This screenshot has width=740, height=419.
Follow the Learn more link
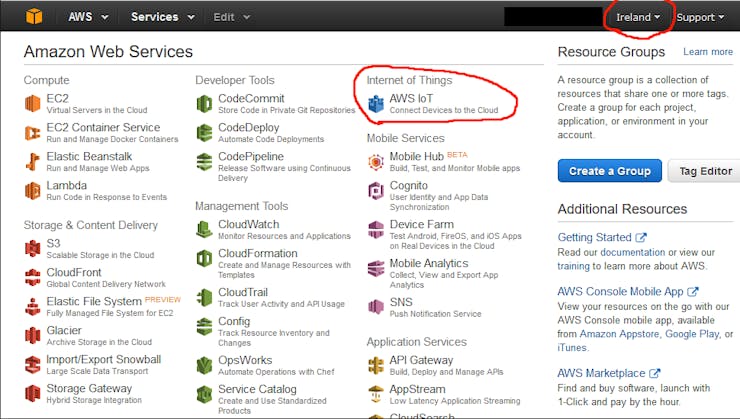coord(708,51)
